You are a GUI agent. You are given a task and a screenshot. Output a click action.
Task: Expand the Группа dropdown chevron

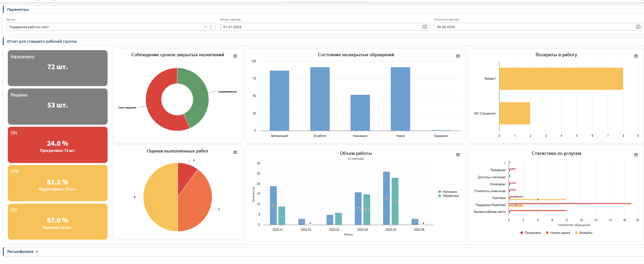click(x=205, y=27)
